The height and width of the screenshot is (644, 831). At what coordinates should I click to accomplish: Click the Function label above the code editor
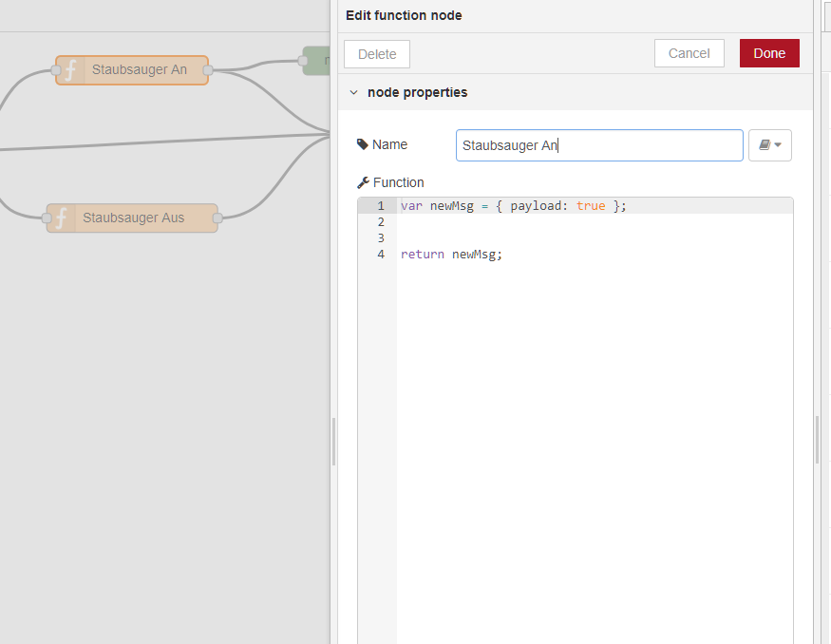tap(399, 183)
